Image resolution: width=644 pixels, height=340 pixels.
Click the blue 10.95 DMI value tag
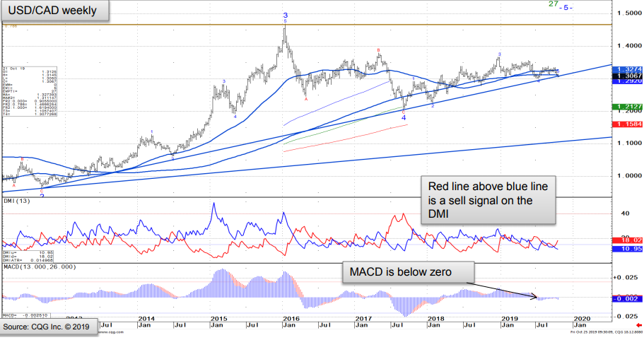click(628, 250)
